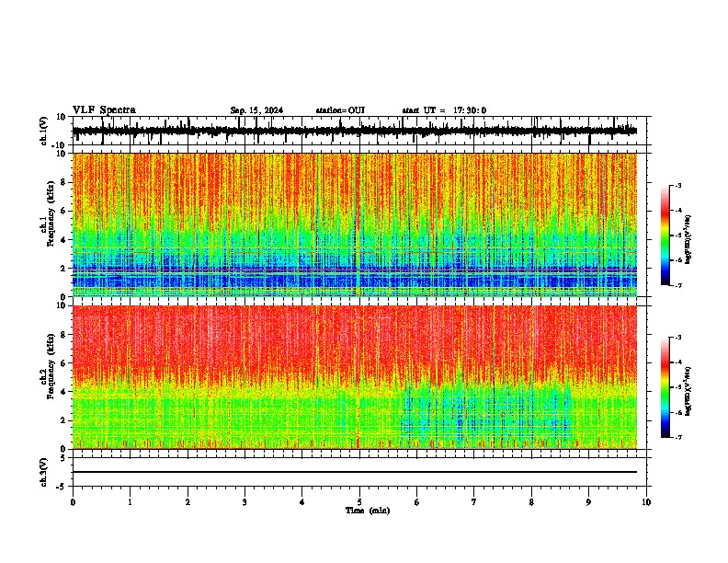Click the ch.1 color bar label '-3'
This screenshot has width=728, height=563.
coord(678,185)
